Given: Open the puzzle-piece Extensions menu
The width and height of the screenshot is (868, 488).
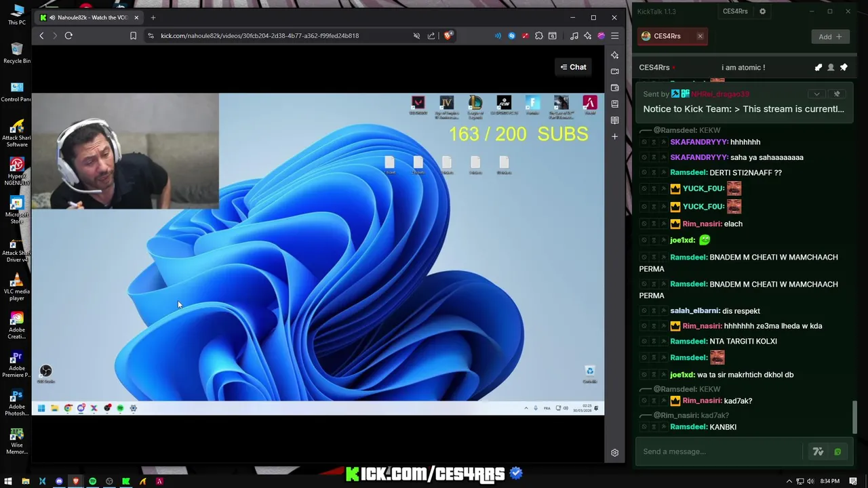Looking at the screenshot, I should click(x=539, y=36).
